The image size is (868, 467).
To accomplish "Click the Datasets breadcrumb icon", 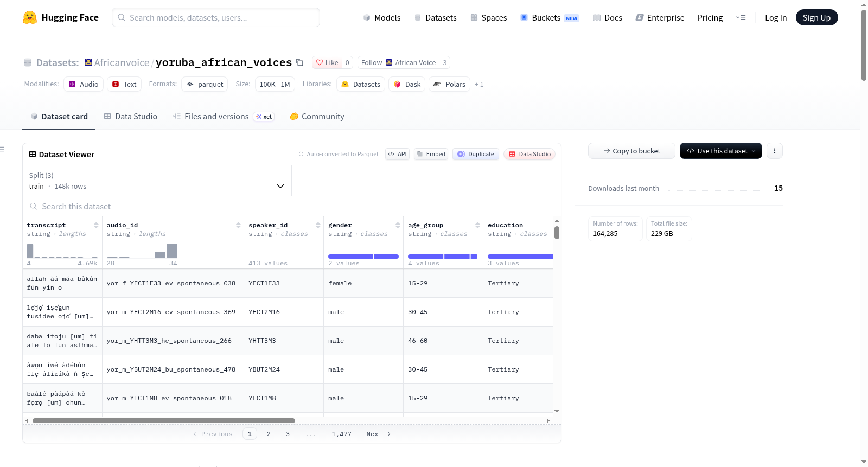I will (x=28, y=62).
